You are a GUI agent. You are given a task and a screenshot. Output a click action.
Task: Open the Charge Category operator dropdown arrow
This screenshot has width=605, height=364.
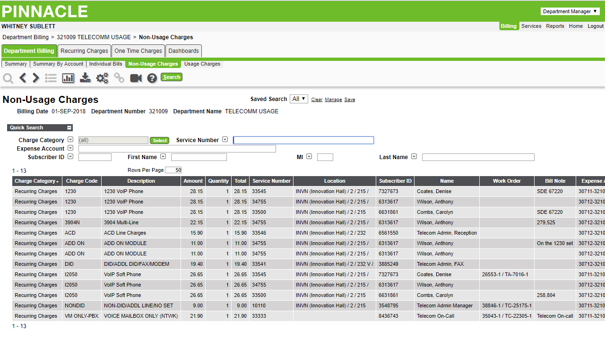70,140
